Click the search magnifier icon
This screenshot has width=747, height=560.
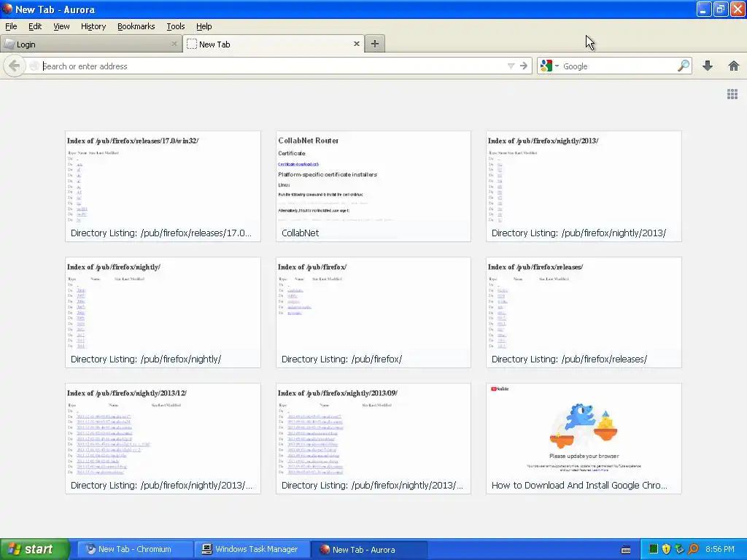[x=684, y=66]
